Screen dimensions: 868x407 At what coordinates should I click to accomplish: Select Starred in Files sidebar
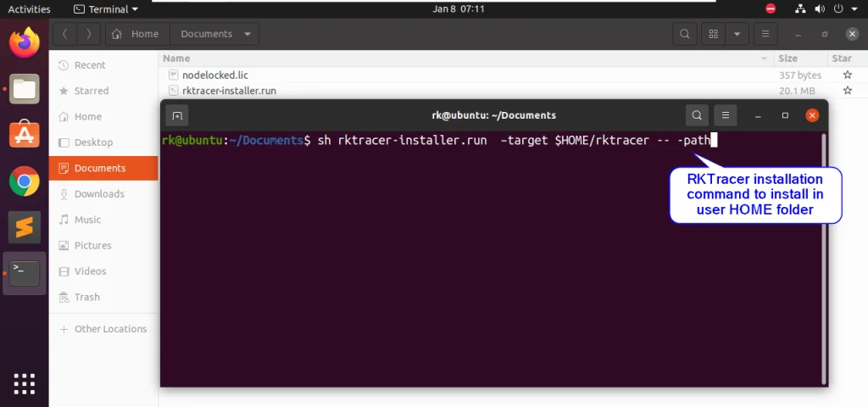(103, 91)
